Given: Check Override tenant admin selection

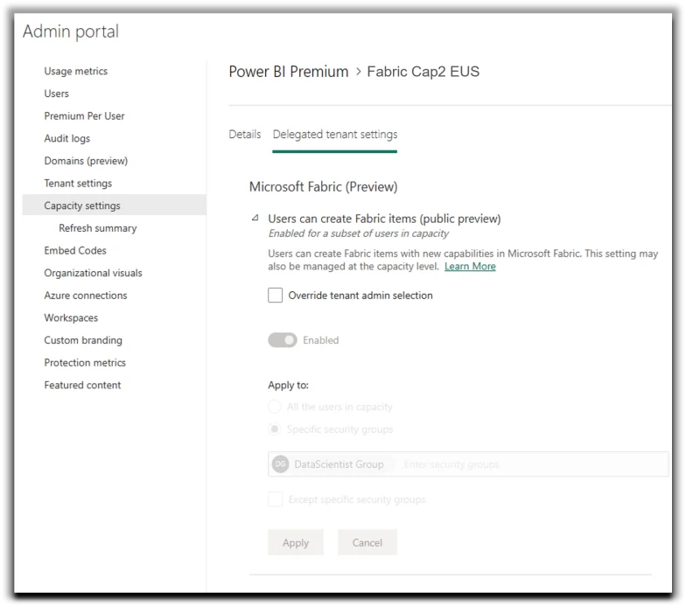Looking at the screenshot, I should pyautogui.click(x=275, y=296).
